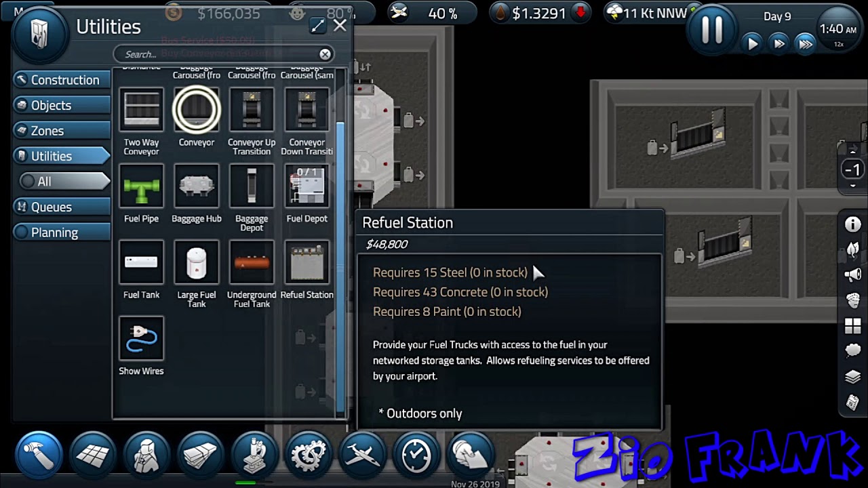
Task: Go down one floor level
Action: point(853,186)
